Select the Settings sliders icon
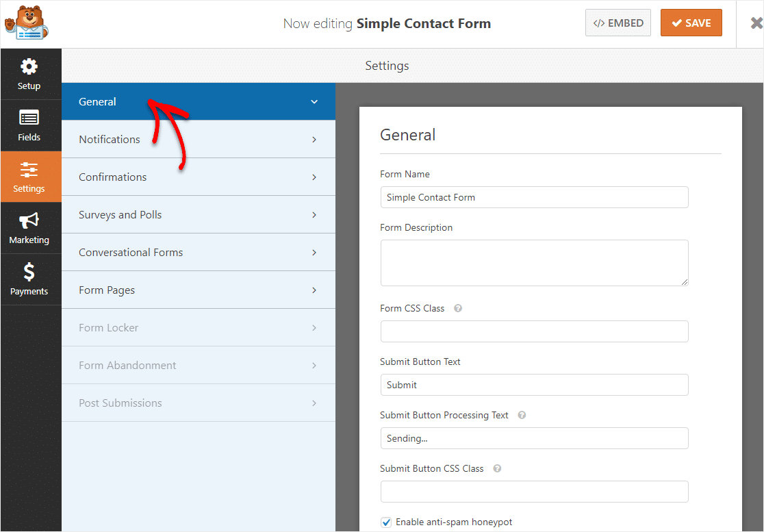This screenshot has height=532, width=764. 29,170
